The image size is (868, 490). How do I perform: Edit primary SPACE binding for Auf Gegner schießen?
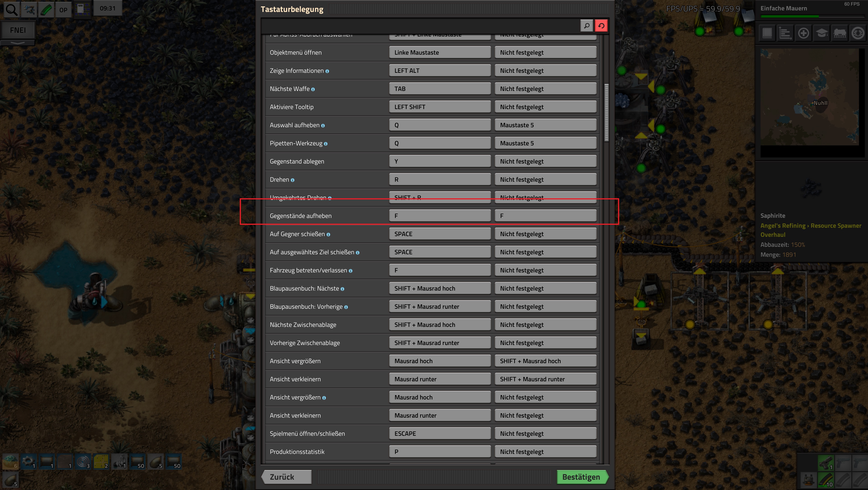pos(440,234)
